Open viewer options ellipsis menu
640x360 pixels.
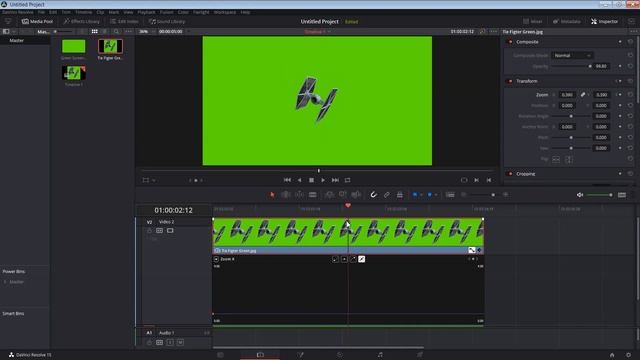[x=493, y=31]
